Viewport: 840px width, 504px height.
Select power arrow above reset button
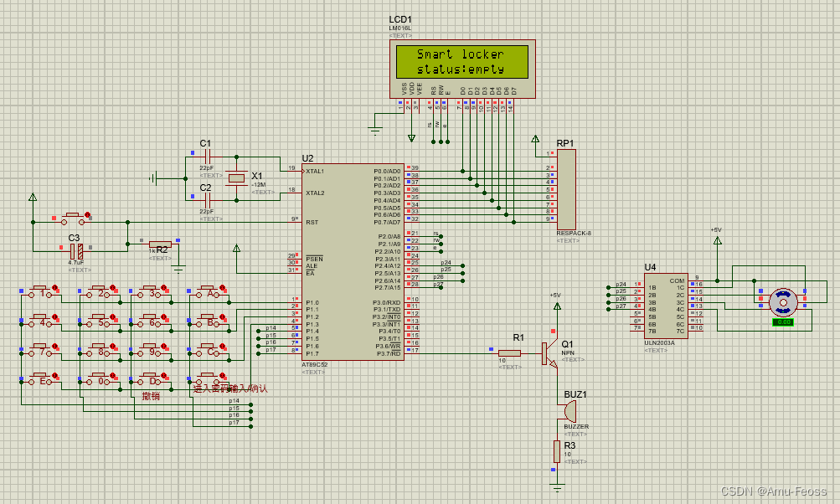pyautogui.click(x=33, y=198)
